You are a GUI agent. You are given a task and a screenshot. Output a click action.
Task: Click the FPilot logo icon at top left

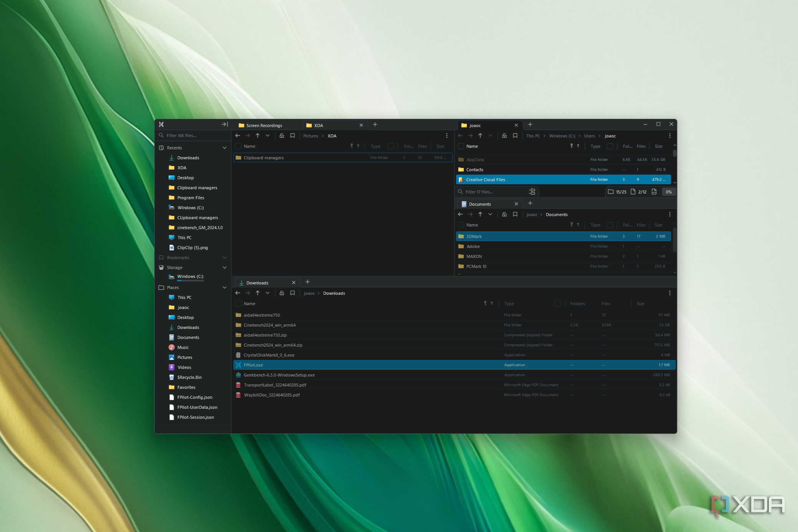(x=161, y=124)
